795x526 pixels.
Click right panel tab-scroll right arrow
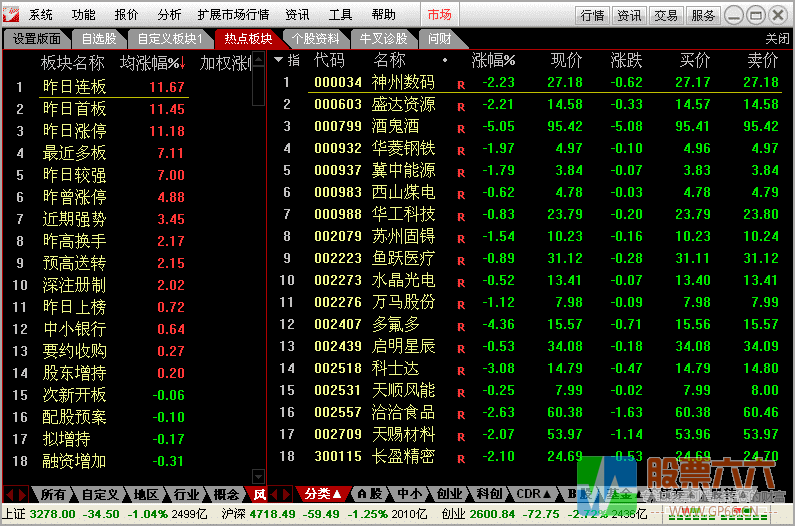[x=286, y=494]
